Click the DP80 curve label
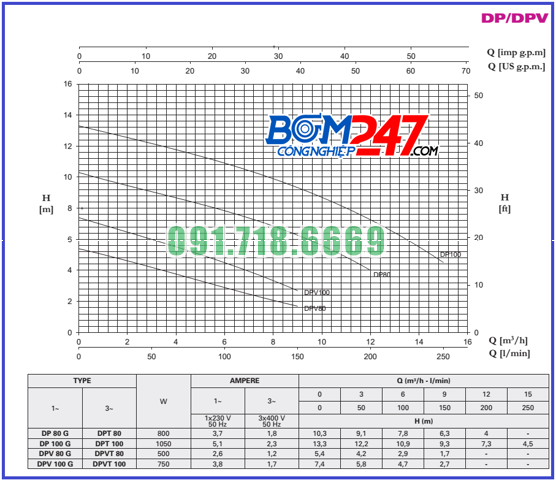Screen dimensions: 556x480 tap(382, 274)
